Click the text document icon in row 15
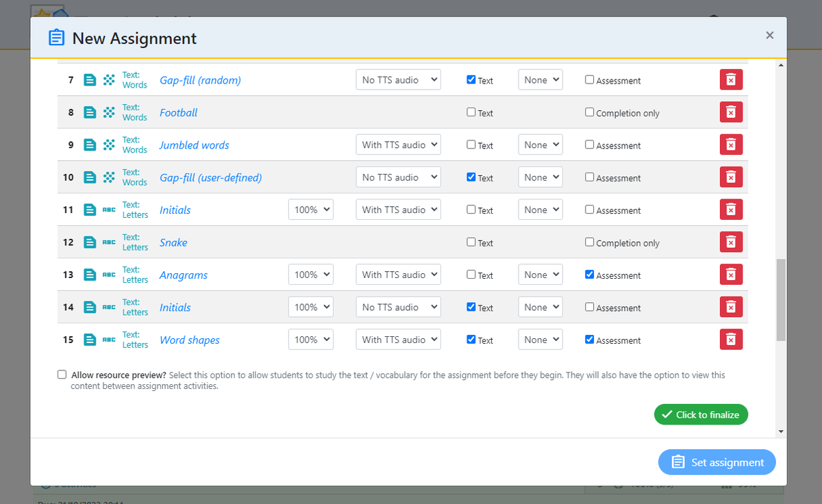Image resolution: width=822 pixels, height=504 pixels. [90, 340]
